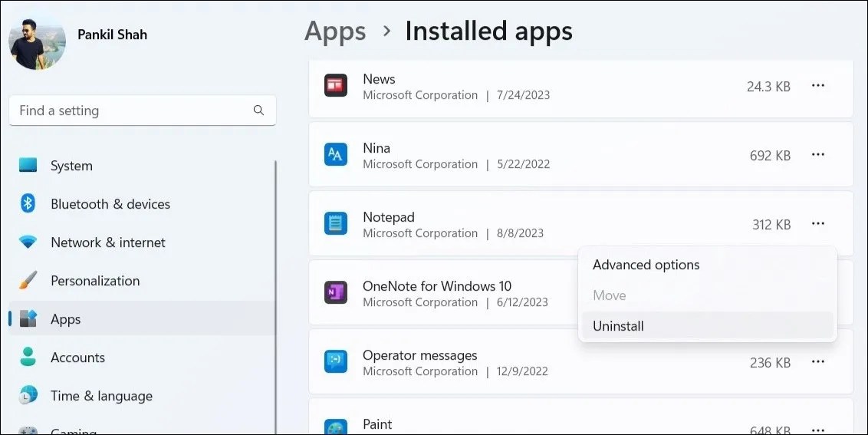Click the 6/12/2023 install date
868x435 pixels.
pos(522,302)
